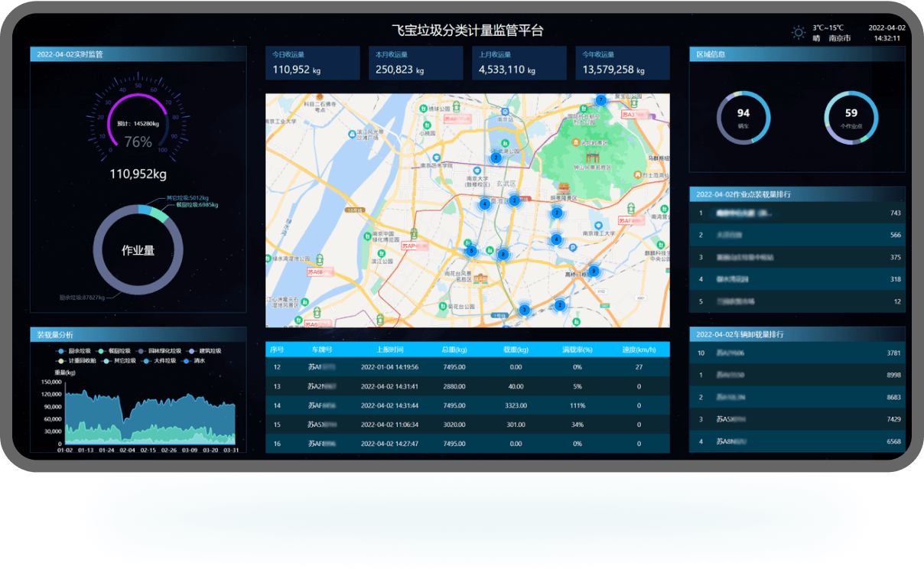Click the 上报时间 column header
Viewport: 924px width, 576px height.
[x=389, y=350]
